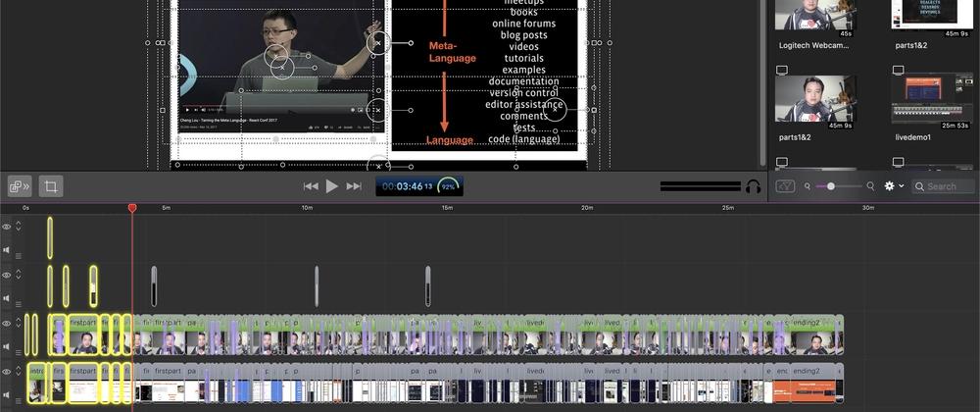Mute the screen recording track speaker
Viewport: 980px width, 412px height.
[x=6, y=394]
